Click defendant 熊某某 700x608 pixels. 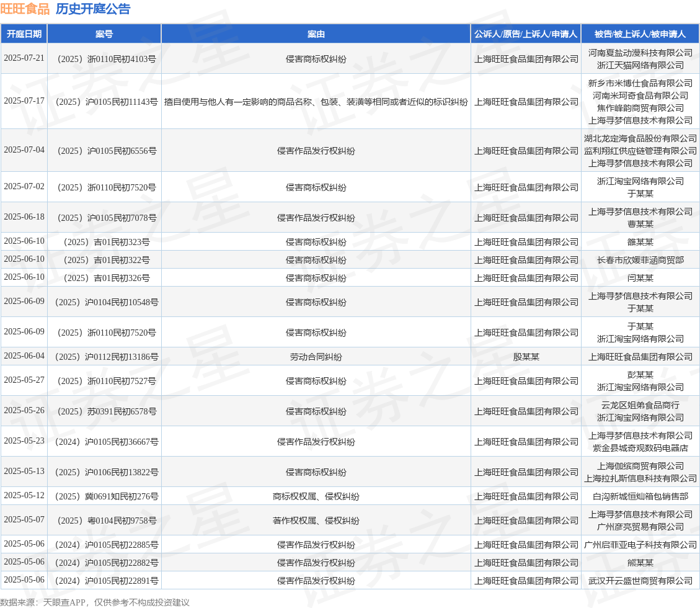640,562
